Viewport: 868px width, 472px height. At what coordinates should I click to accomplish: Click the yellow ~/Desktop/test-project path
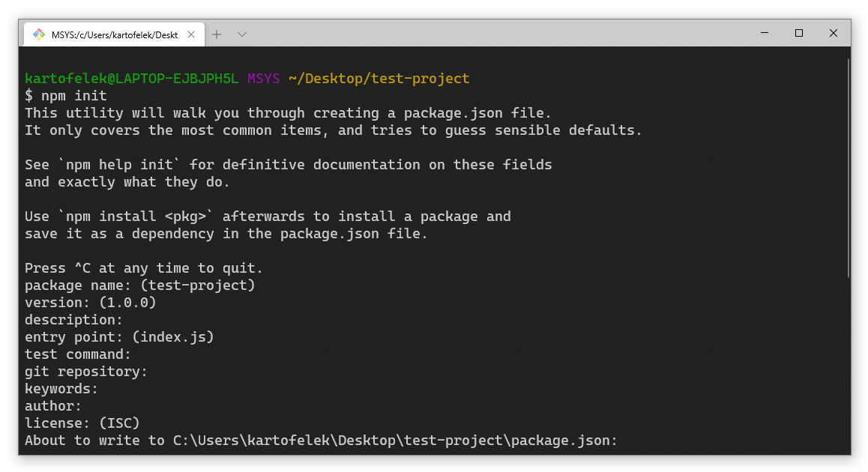(379, 79)
